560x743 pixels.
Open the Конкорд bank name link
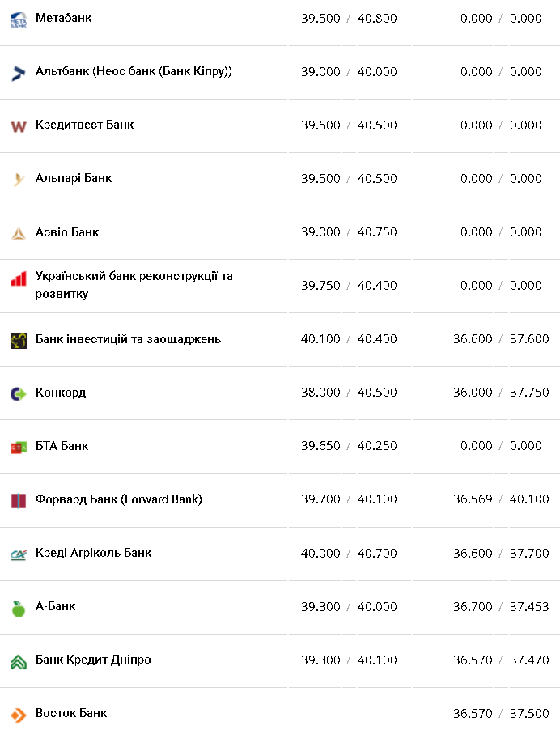[x=61, y=393]
